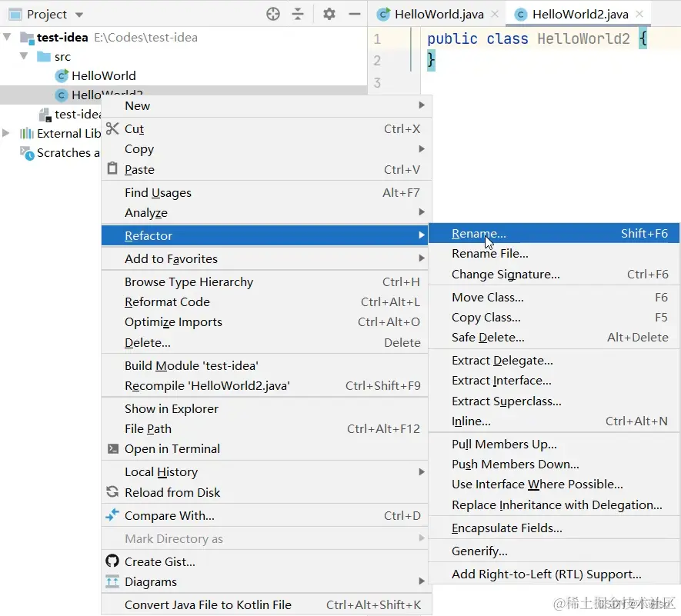Select Extract Superclass... option
681x616 pixels.
(x=554, y=401)
